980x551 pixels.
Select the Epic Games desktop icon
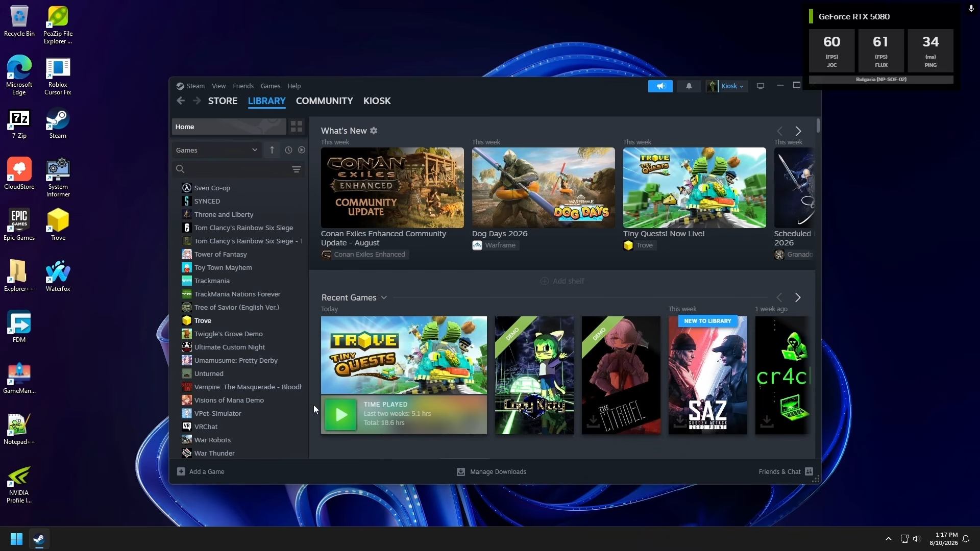19,224
